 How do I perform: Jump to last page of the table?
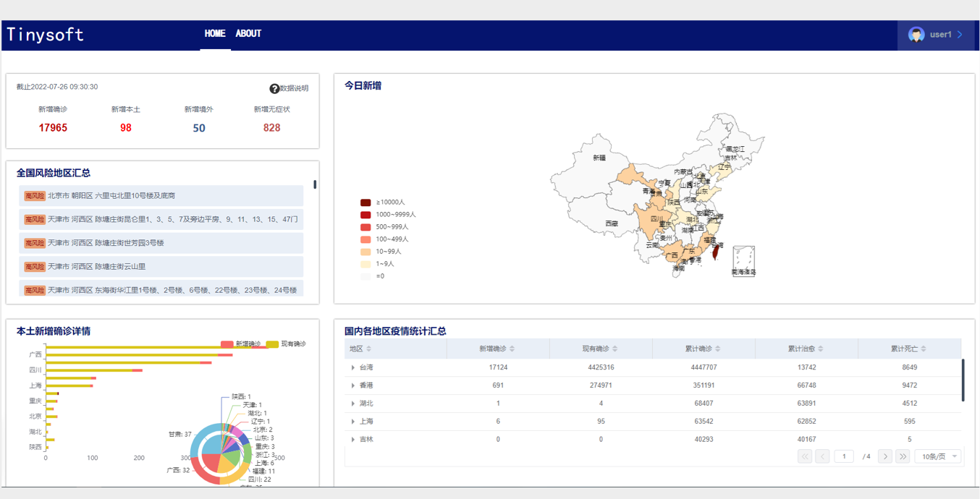pos(903,456)
